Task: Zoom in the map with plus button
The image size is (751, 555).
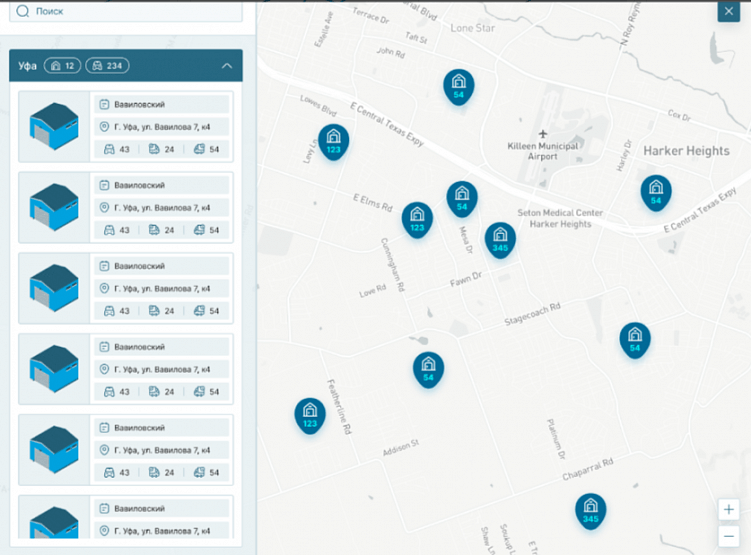Action: (x=728, y=510)
